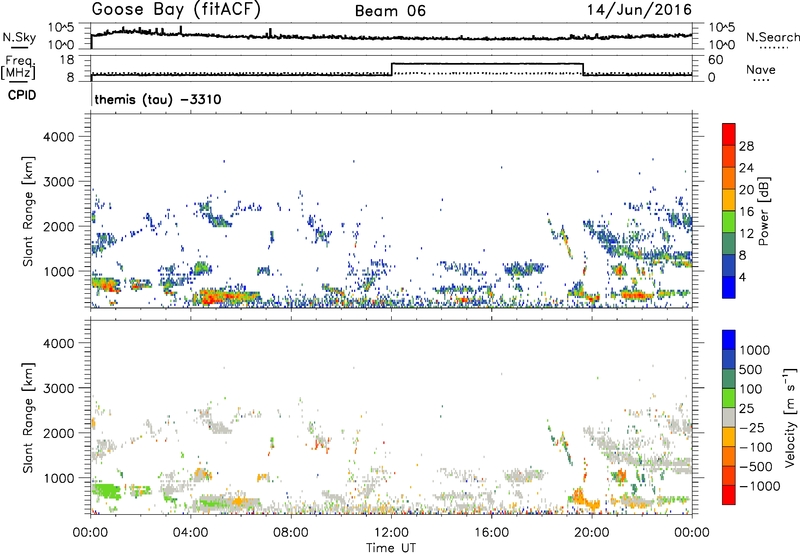Select the "N.Search" legend label

(772, 37)
